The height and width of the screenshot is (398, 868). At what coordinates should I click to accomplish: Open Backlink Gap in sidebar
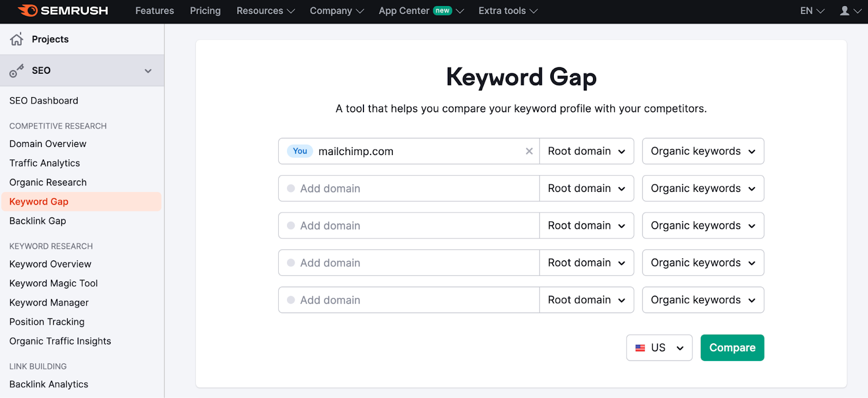point(37,221)
